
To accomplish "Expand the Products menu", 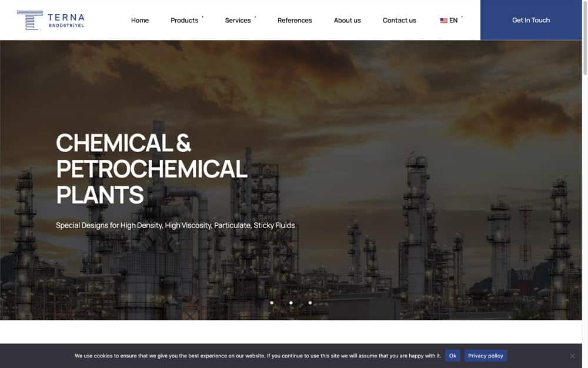I will 185,20.
